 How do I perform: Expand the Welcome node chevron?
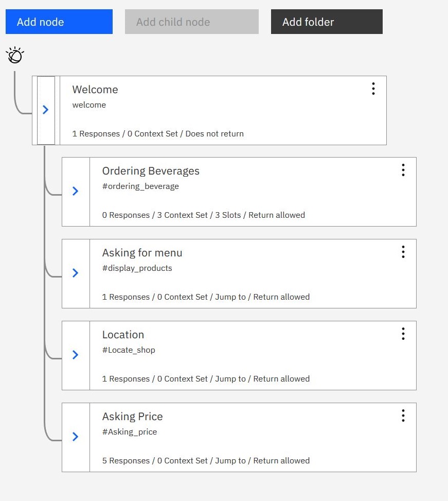(x=46, y=110)
